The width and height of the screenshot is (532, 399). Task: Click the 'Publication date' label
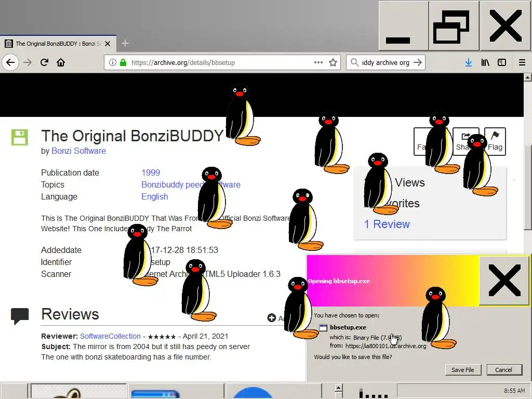70,172
